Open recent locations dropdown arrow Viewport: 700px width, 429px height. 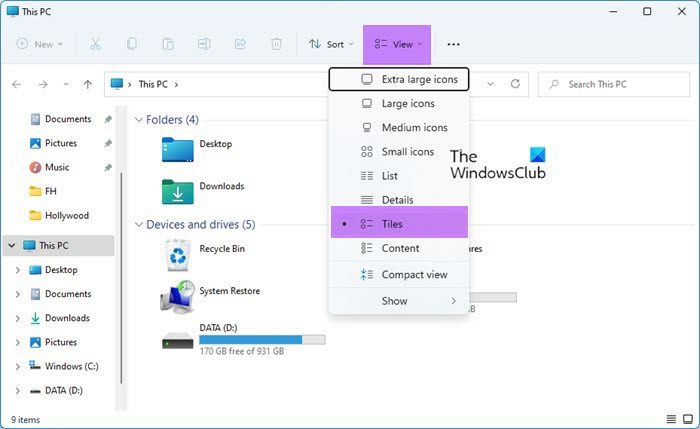point(66,84)
